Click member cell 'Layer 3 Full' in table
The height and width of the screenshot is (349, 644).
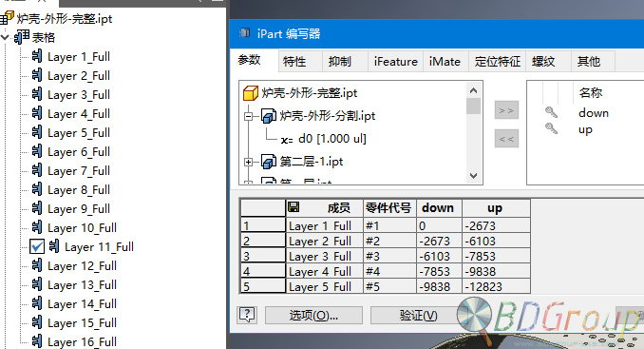[324, 256]
